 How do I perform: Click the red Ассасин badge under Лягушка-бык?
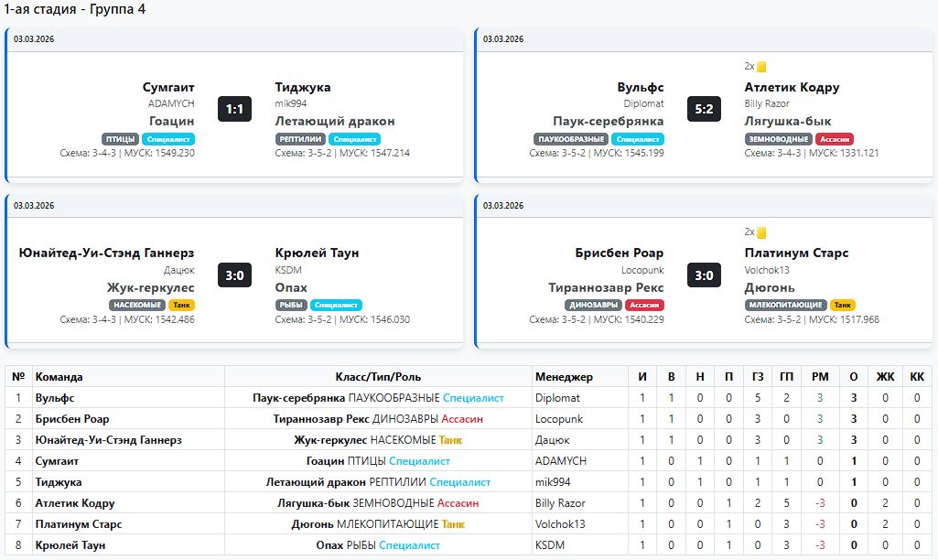(835, 139)
